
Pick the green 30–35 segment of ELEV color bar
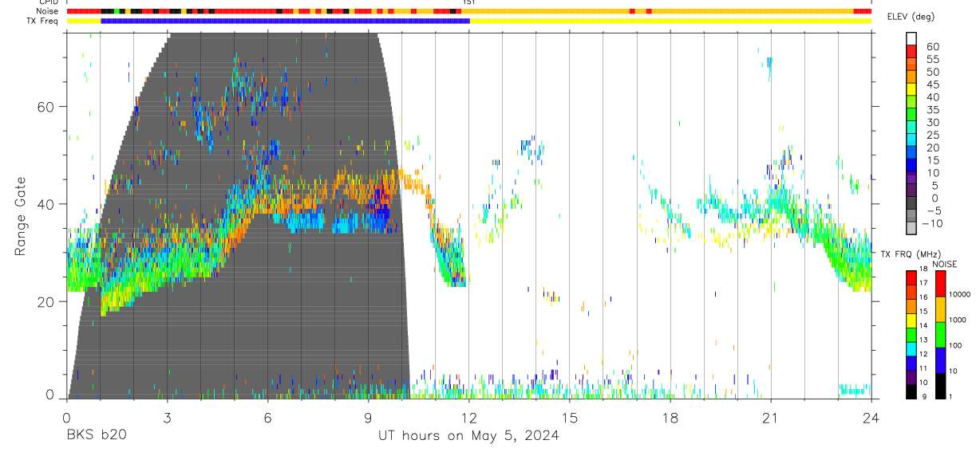911,115
